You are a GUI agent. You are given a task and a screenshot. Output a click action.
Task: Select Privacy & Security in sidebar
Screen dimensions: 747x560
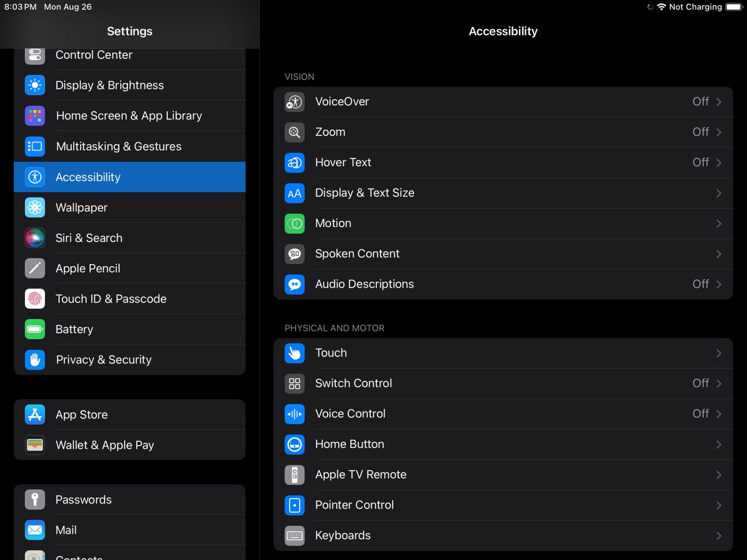click(x=104, y=360)
